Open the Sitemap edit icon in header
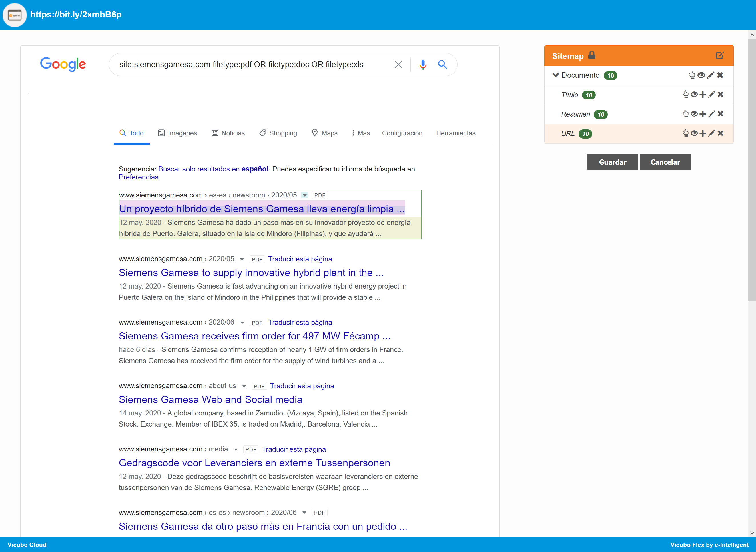The image size is (756, 552). [x=720, y=55]
